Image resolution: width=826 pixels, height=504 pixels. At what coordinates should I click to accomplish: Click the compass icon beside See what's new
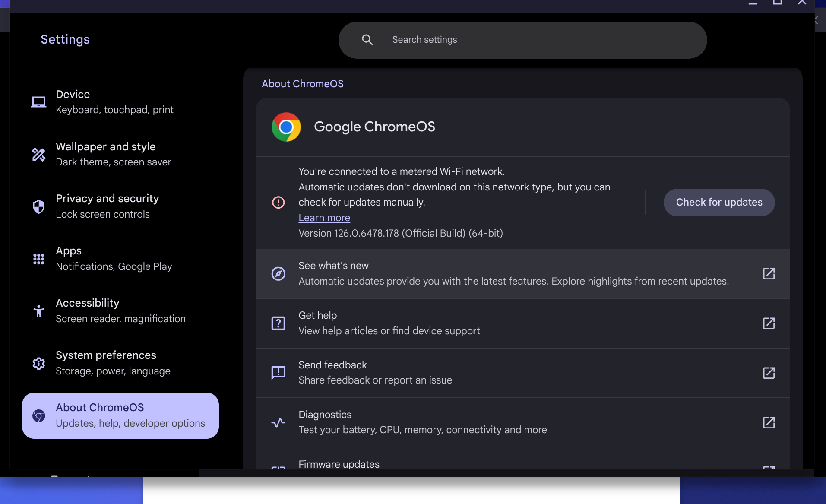[x=278, y=273]
